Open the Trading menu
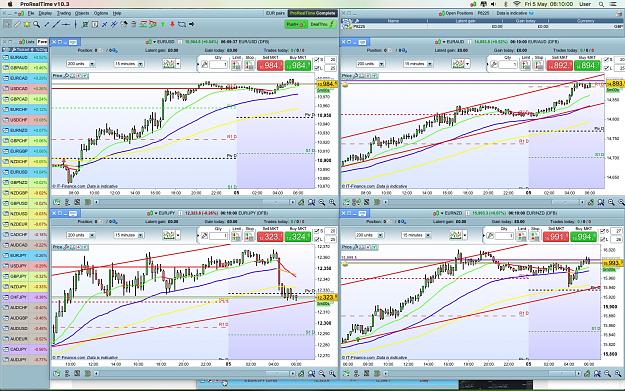This screenshot has width=625, height=391. (63, 13)
